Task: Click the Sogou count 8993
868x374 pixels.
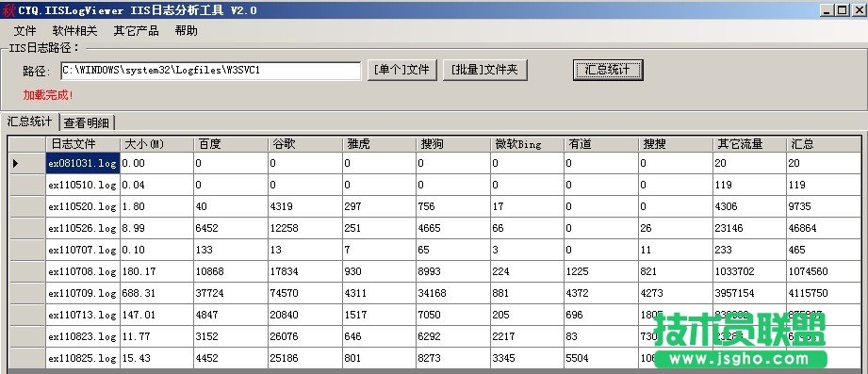Action: click(452, 271)
